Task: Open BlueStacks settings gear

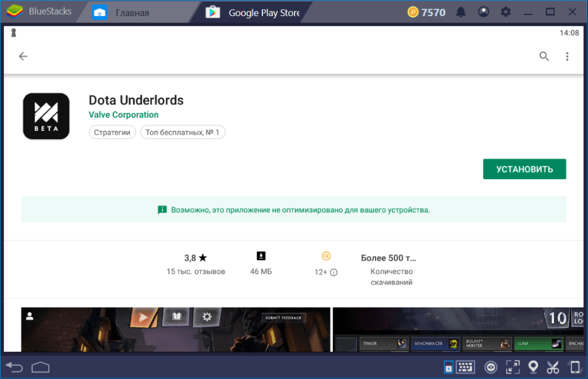Action: pos(506,12)
